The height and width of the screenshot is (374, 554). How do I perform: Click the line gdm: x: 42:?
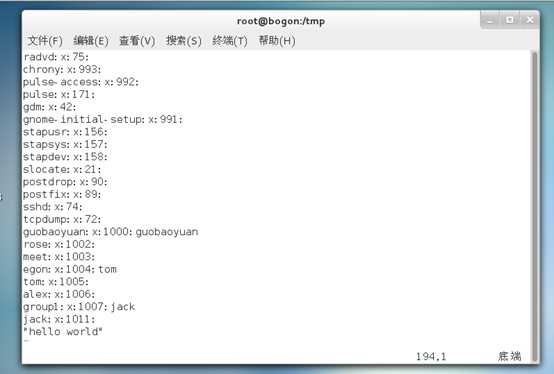[x=49, y=107]
